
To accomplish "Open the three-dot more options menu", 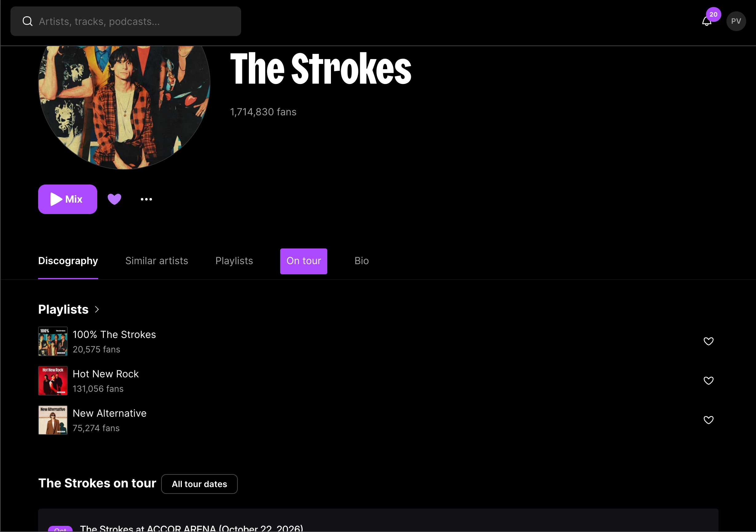I will tap(146, 199).
